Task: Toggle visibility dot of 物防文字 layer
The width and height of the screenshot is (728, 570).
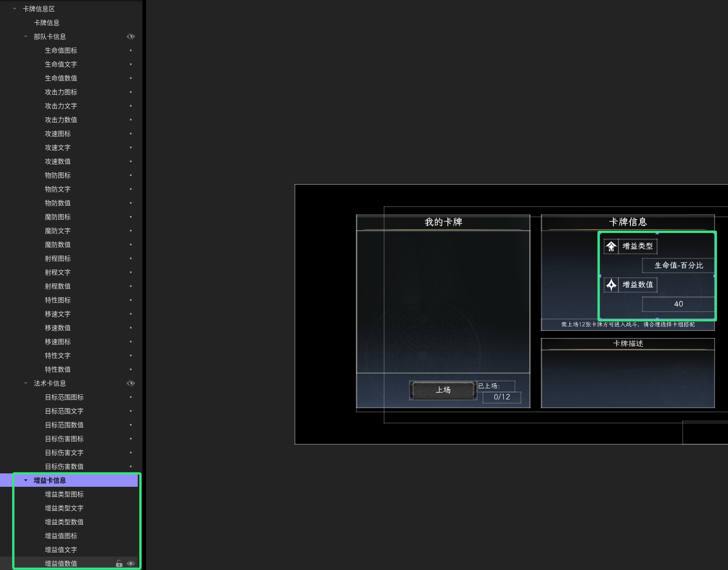Action: click(131, 189)
